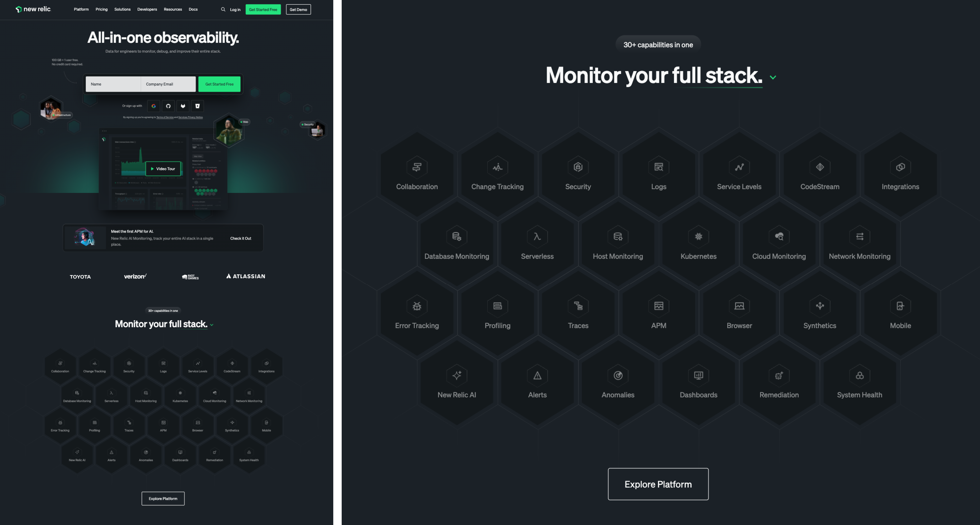The image size is (980, 525).
Task: Open the Services Privacy Notice link
Action: coord(191,117)
